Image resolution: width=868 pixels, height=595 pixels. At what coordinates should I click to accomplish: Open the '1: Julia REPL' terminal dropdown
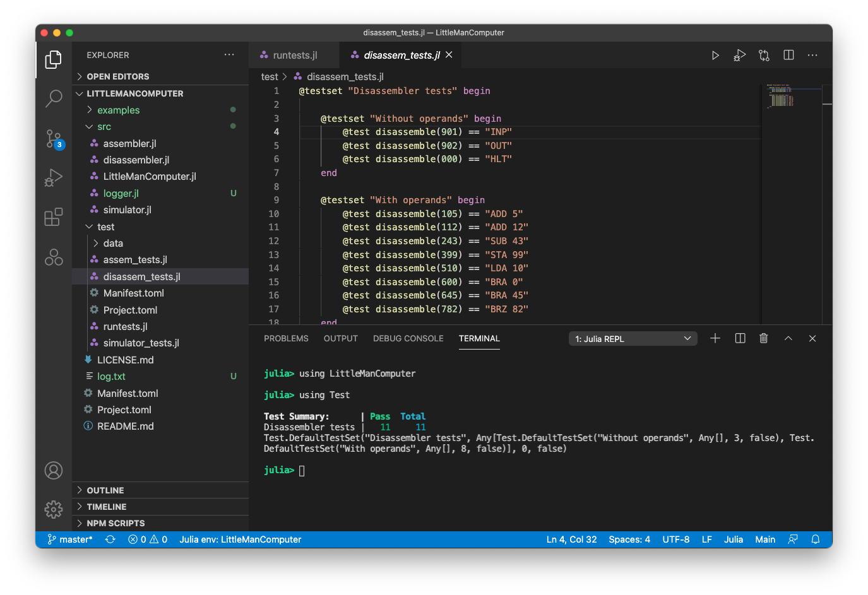632,338
